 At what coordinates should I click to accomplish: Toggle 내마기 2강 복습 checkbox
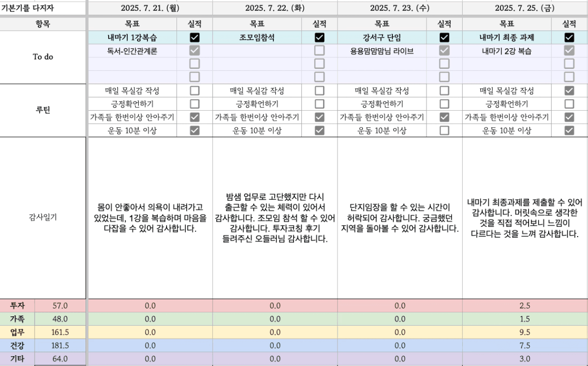pyautogui.click(x=569, y=51)
